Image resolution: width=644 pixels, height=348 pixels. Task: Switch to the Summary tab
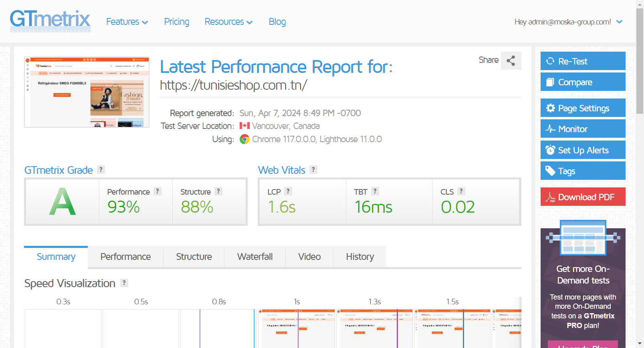56,257
